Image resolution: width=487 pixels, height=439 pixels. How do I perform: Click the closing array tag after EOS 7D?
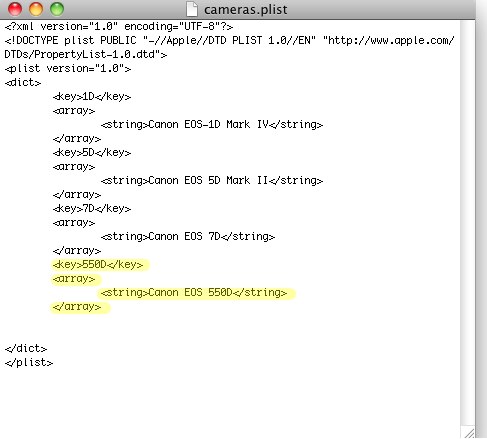click(77, 250)
